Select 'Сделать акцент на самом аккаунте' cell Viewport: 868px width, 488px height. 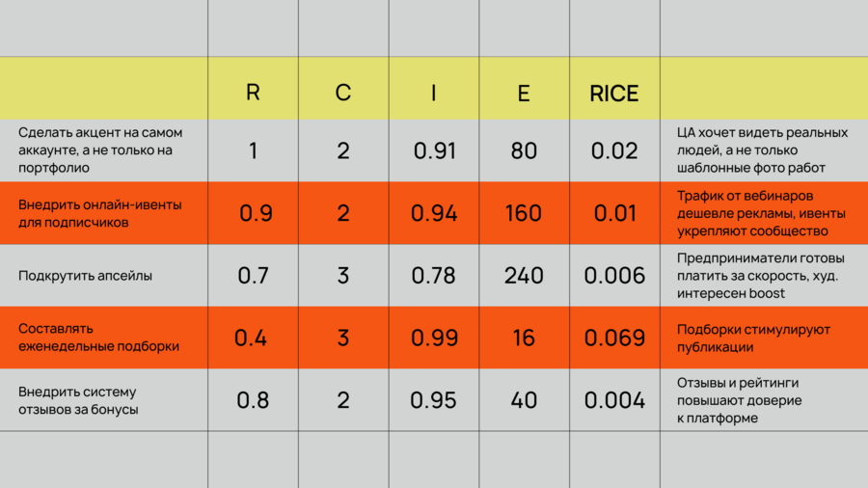(100, 150)
